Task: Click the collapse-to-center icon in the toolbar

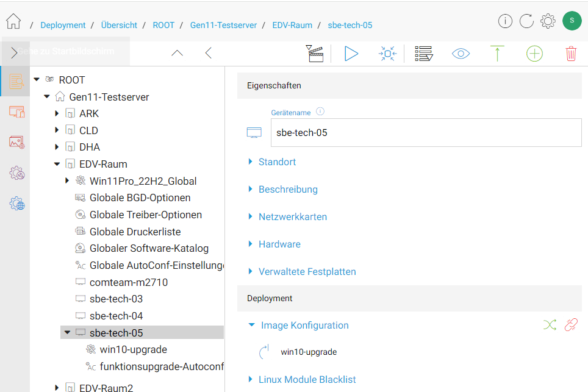Action: pyautogui.click(x=387, y=54)
